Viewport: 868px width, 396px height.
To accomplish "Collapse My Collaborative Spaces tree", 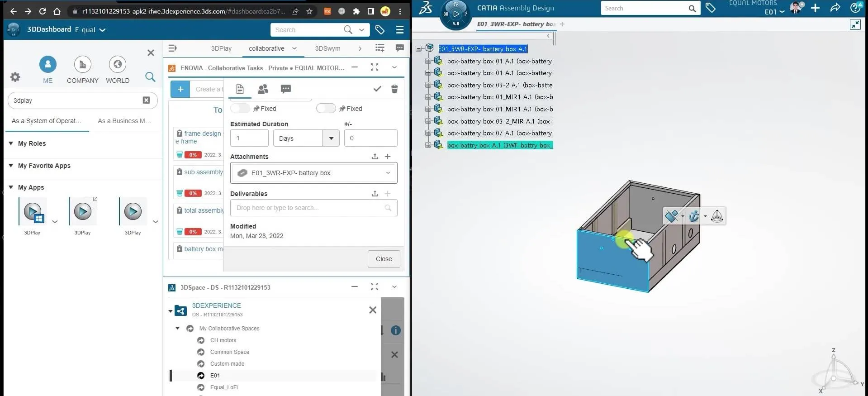I will click(x=177, y=328).
